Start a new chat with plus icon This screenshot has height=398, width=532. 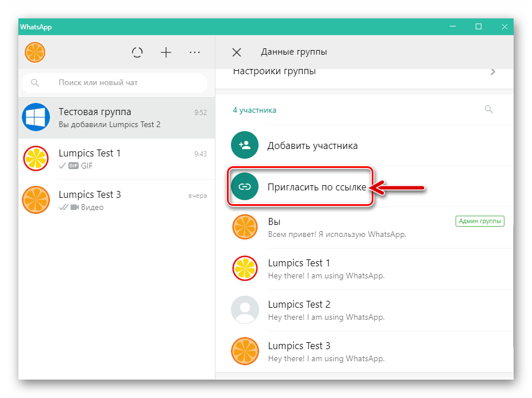tap(166, 52)
